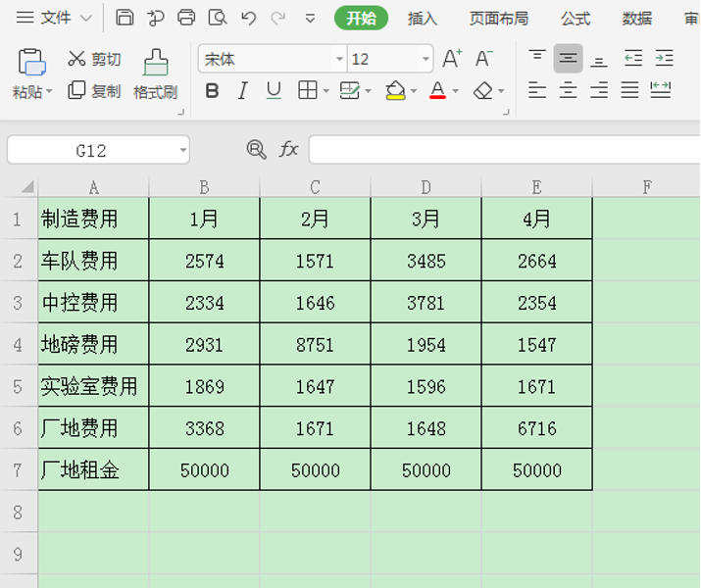Click distributed alignment icon
This screenshot has height=588, width=701.
pyautogui.click(x=661, y=90)
